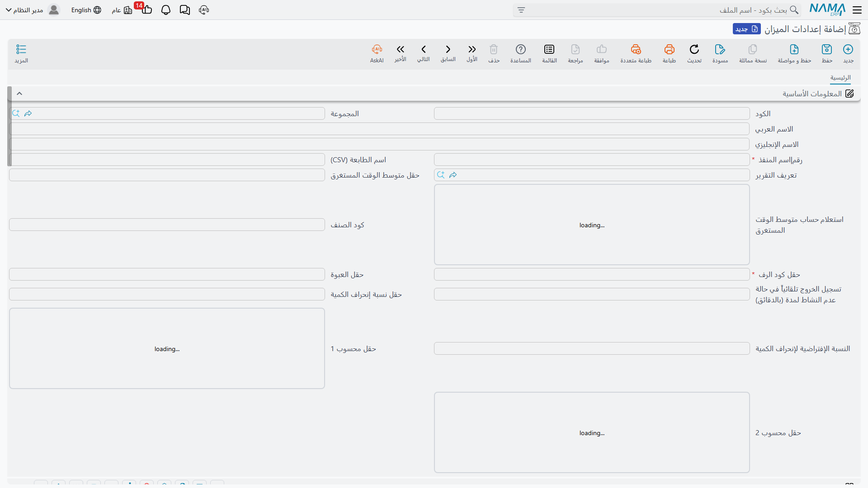Click the الكود input field
The height and width of the screenshot is (488, 868).
[x=592, y=113]
